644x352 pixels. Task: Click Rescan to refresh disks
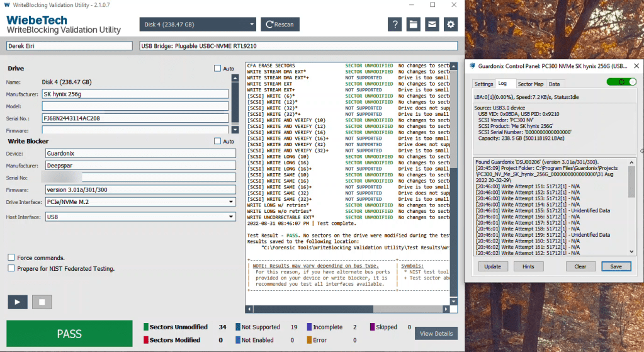(x=280, y=25)
